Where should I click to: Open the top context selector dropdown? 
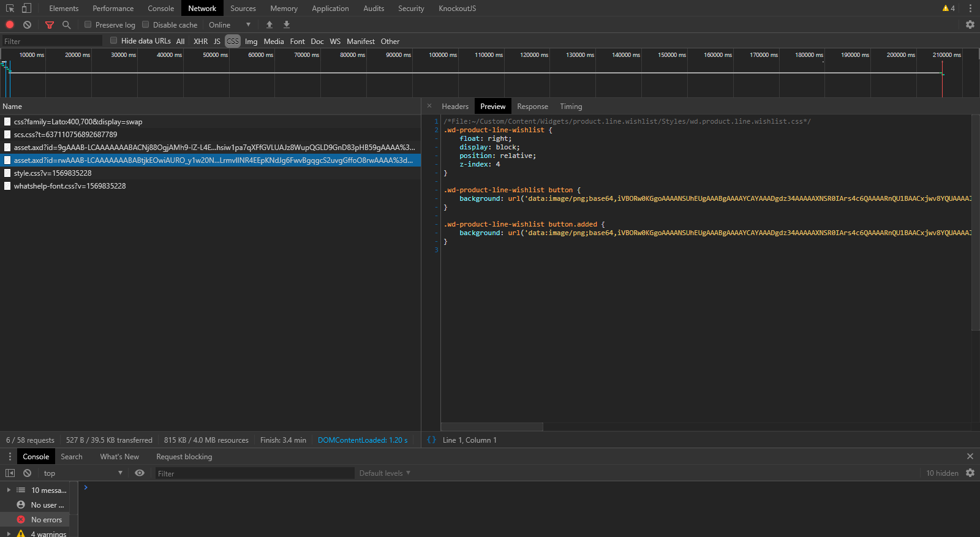pos(83,473)
